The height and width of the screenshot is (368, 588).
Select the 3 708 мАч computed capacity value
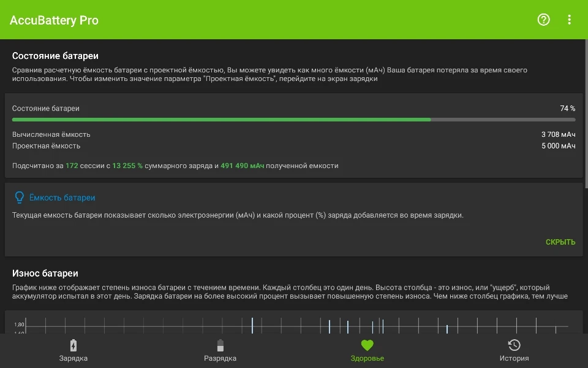559,134
